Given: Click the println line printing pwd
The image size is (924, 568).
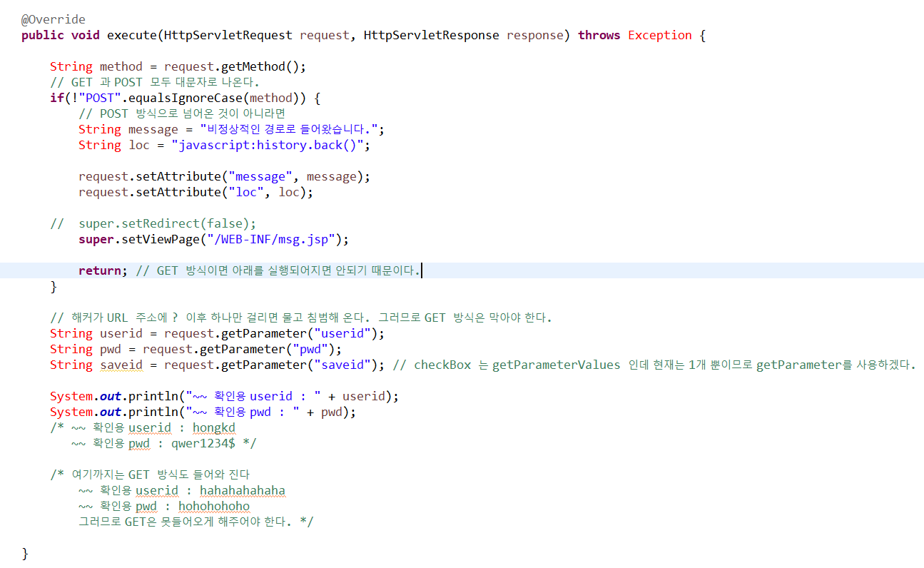Looking at the screenshot, I should [203, 412].
